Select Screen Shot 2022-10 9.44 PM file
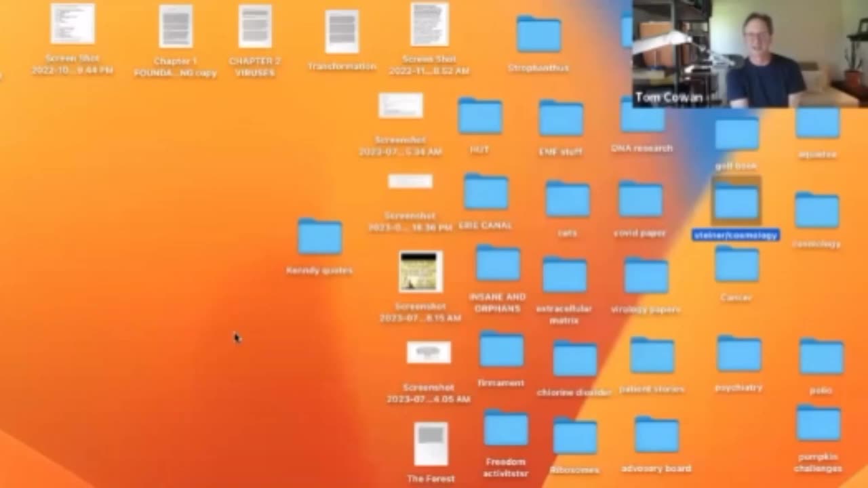Screen dimensions: 868x488 pos(73,24)
